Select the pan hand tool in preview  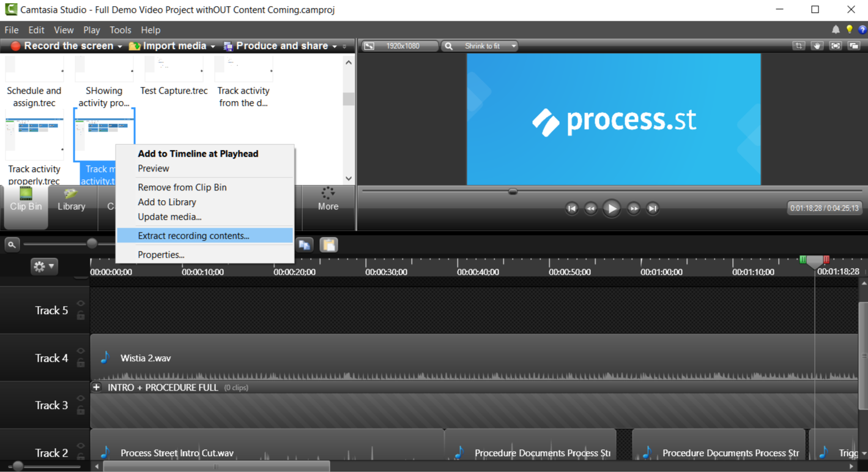coord(817,46)
